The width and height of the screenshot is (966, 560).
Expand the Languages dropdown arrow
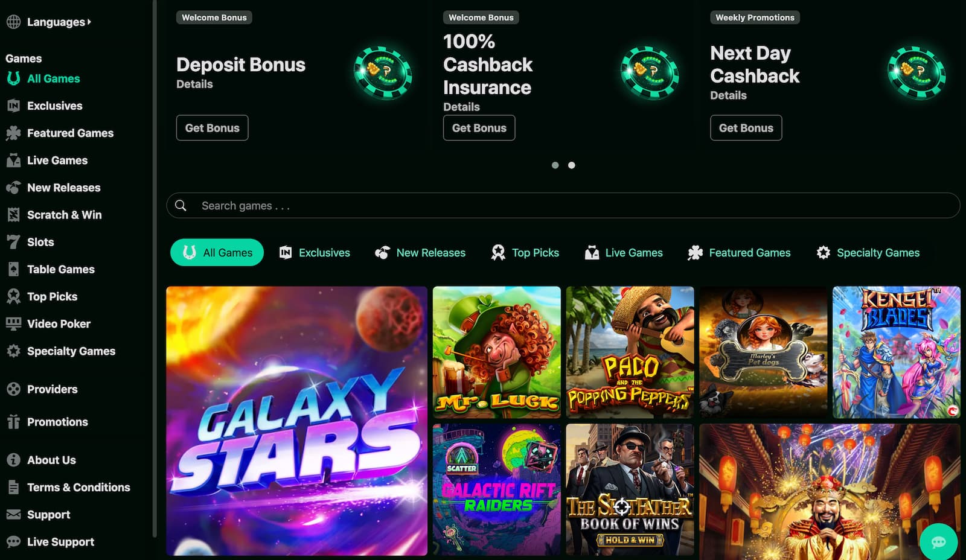pos(89,22)
